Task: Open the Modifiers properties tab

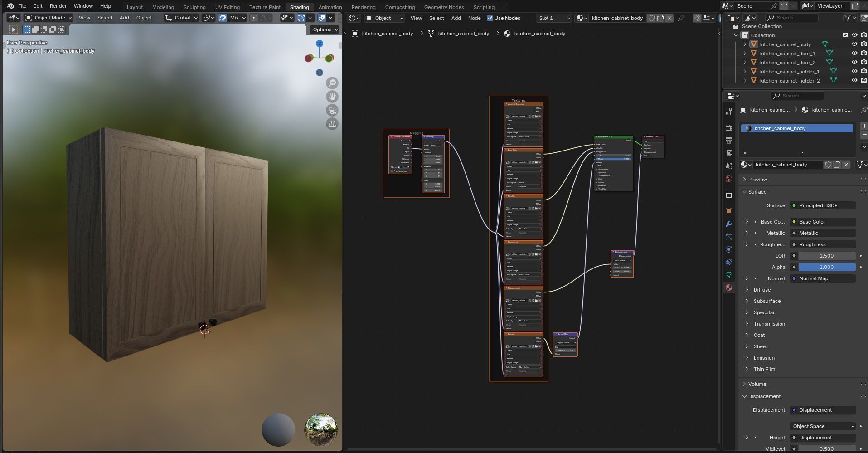Action: click(729, 224)
